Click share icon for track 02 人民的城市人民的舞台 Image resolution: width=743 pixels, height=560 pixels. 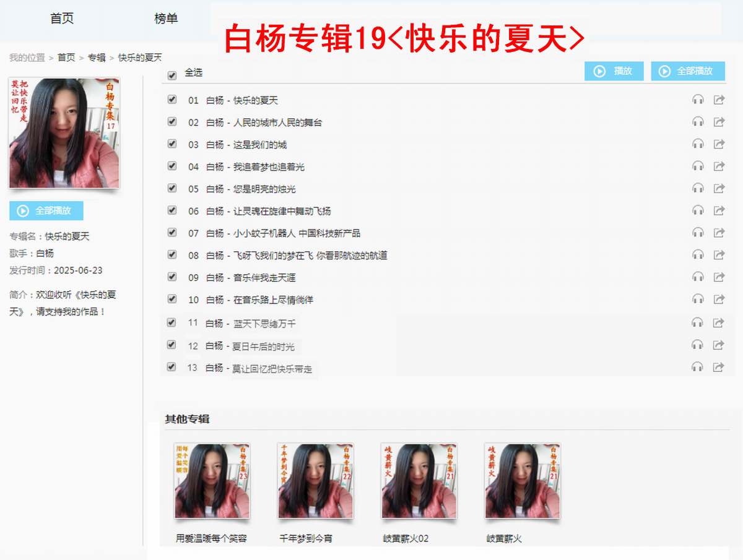coord(719,122)
